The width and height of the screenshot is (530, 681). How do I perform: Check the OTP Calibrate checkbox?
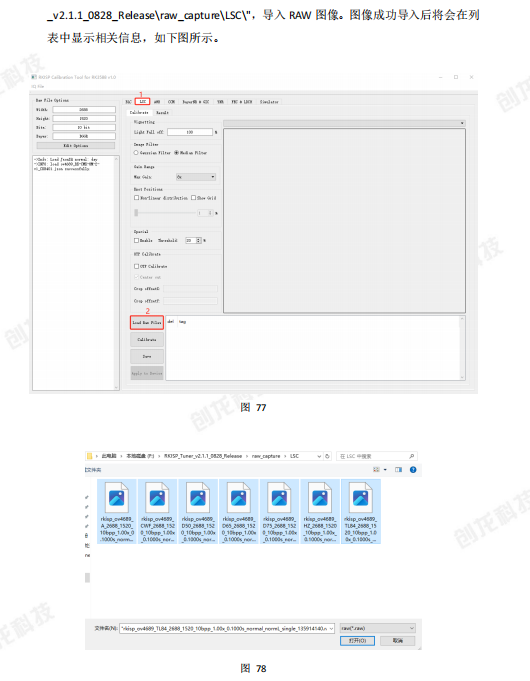136,266
